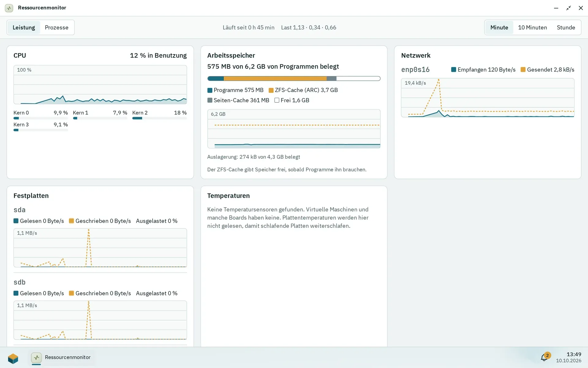Click the Gesendet 2,8 kB/s legend swatch
588x368 pixels.
tap(523, 70)
